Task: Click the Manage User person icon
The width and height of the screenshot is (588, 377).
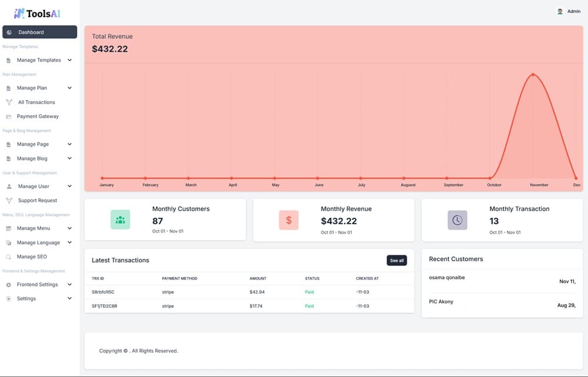Action: click(9, 186)
